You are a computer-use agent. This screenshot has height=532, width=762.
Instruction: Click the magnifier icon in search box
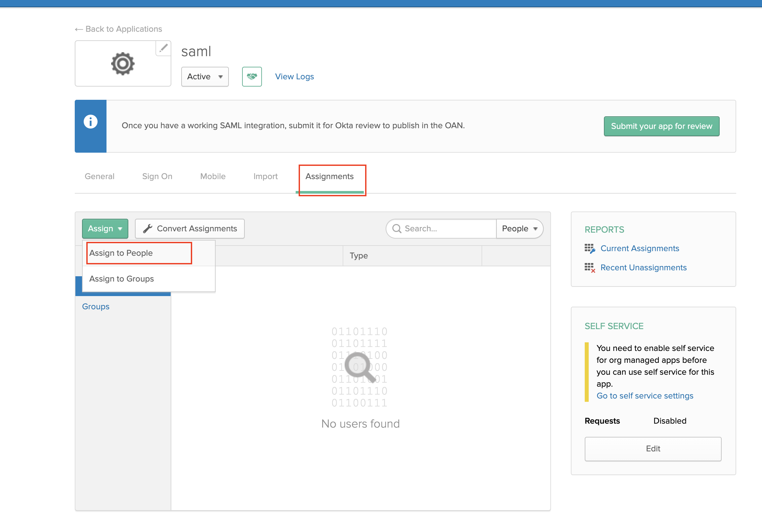click(397, 229)
